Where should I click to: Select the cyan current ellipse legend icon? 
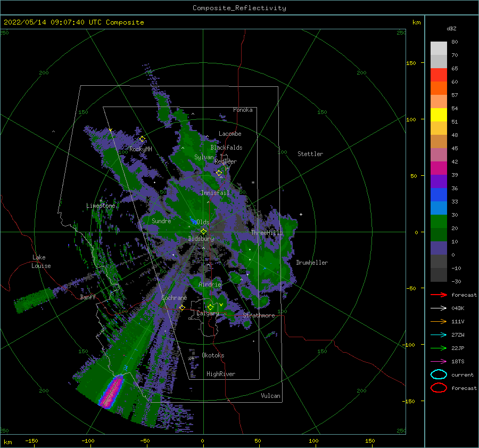[x=439, y=374]
